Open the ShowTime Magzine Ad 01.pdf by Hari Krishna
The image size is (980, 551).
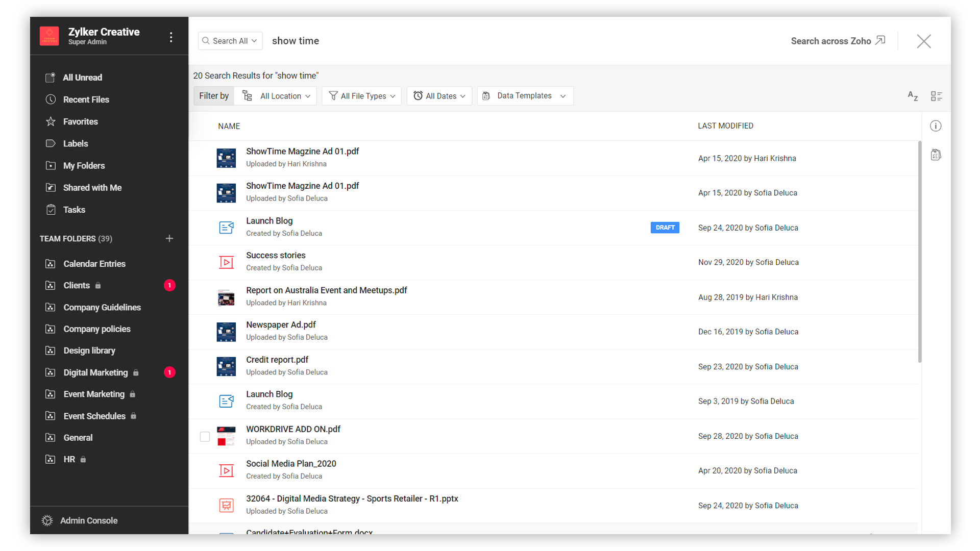point(302,152)
